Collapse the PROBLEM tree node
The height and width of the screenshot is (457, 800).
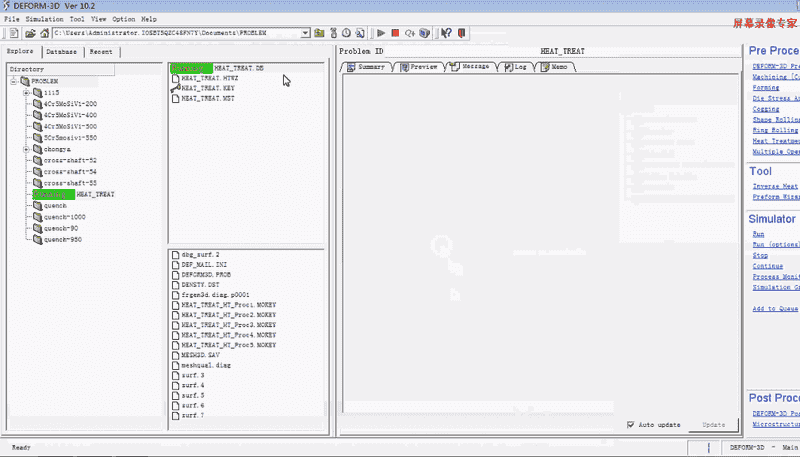tap(14, 82)
